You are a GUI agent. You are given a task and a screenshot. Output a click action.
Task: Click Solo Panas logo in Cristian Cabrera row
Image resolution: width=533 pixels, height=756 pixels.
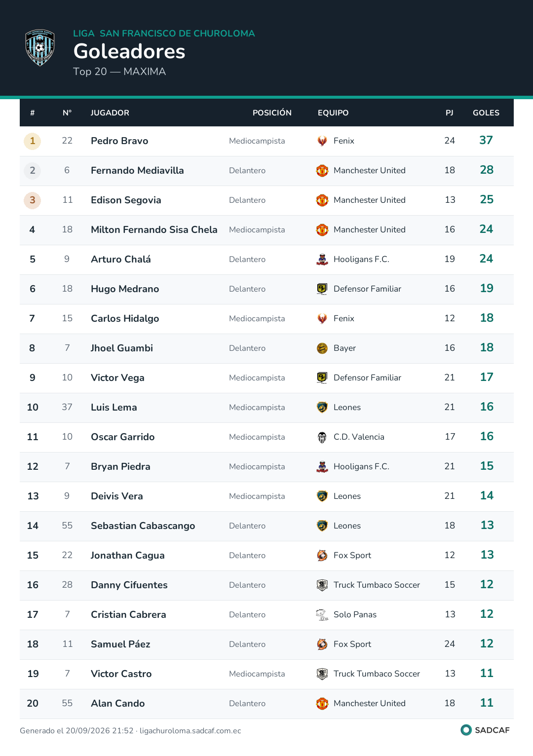click(322, 615)
